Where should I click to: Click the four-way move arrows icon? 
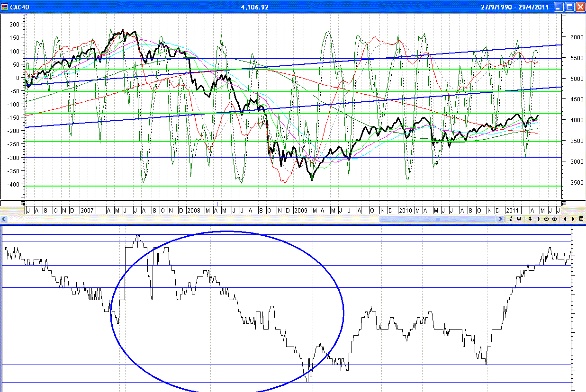click(x=538, y=219)
